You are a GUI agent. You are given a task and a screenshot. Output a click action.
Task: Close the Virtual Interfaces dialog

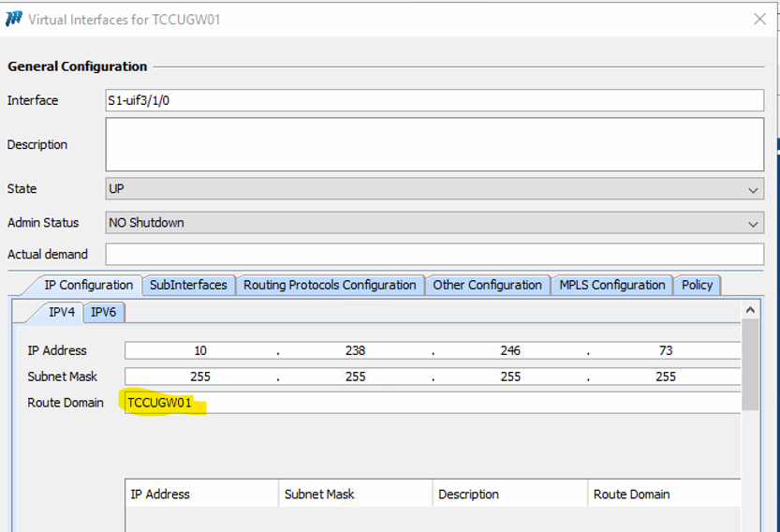[759, 19]
